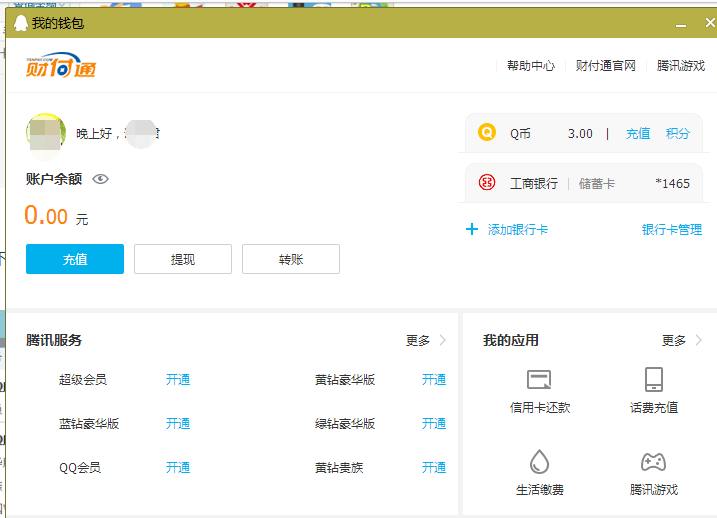Click 更多 text in 腾讯服务 header

coord(418,340)
